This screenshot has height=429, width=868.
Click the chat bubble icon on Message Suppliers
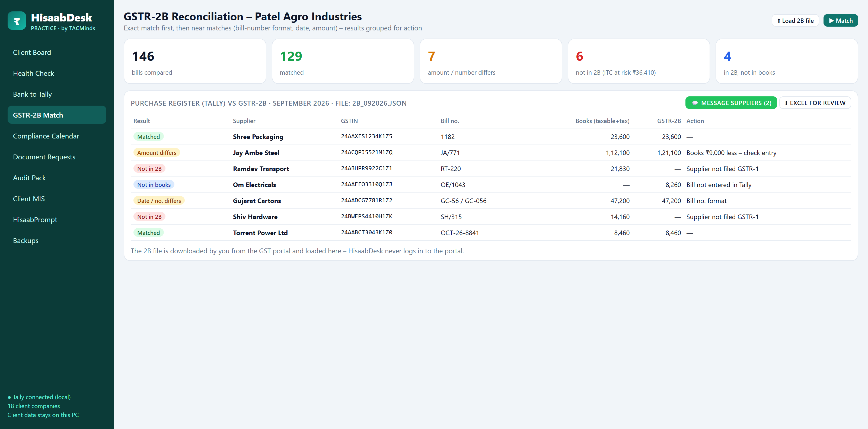(695, 103)
